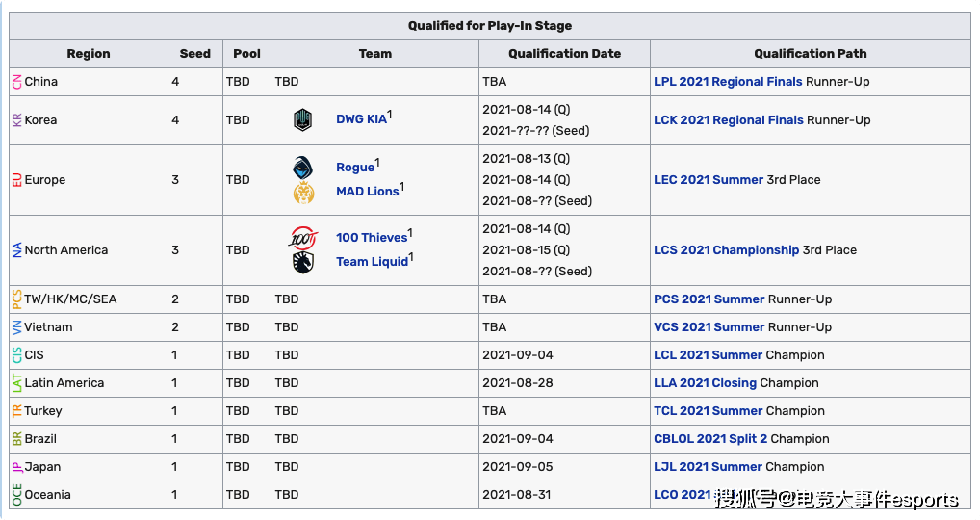The image size is (980, 520).
Task: Open the DWG KIA team link
Action: [361, 119]
